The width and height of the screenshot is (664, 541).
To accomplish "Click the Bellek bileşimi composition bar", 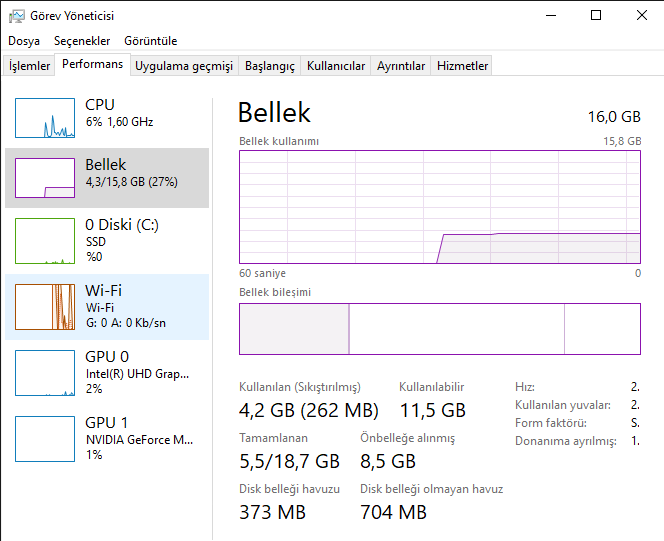I will click(x=440, y=329).
